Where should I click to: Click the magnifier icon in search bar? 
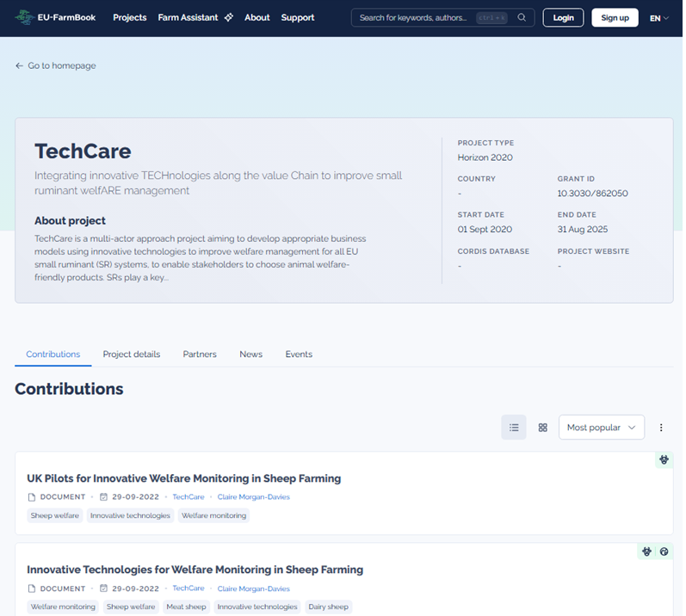click(522, 17)
